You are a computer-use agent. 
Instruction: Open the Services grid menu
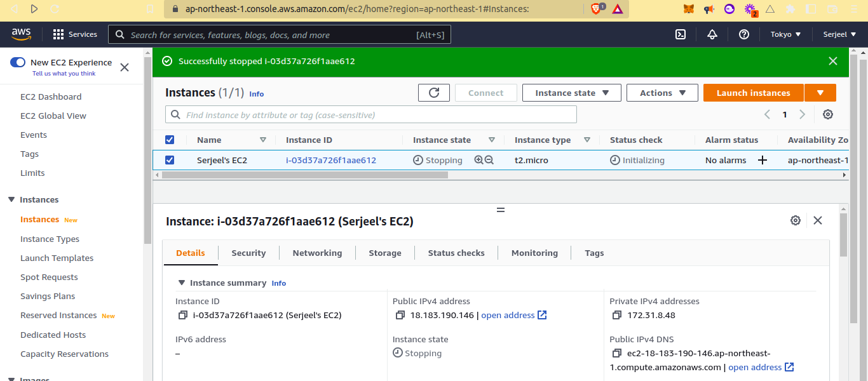point(75,34)
